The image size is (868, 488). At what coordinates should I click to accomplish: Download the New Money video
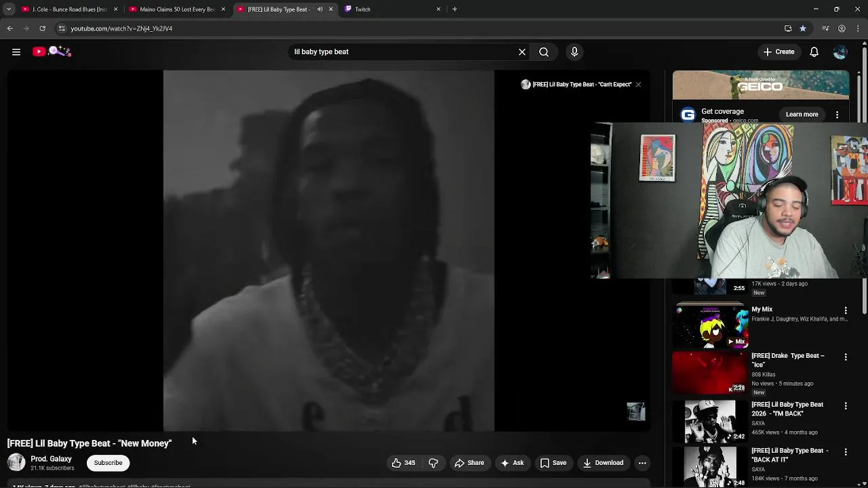tap(603, 463)
